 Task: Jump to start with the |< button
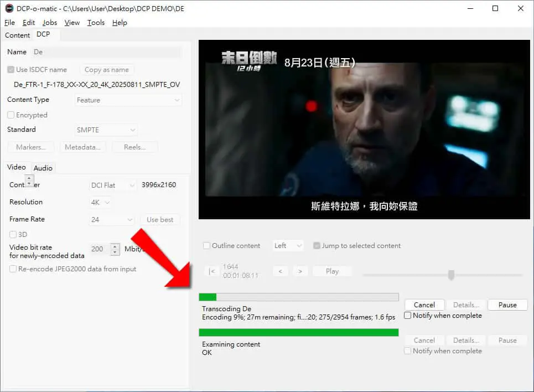point(212,271)
